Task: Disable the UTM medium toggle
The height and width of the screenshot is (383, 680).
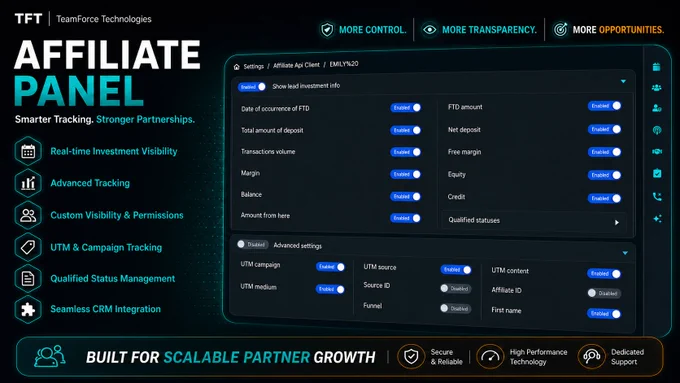Action: [330, 289]
